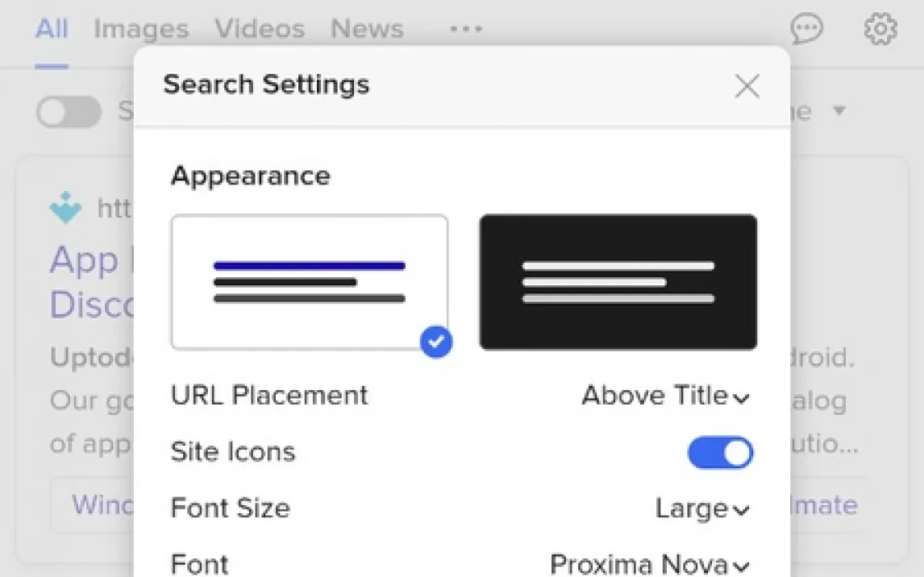
Task: Select the All tab
Action: [52, 30]
